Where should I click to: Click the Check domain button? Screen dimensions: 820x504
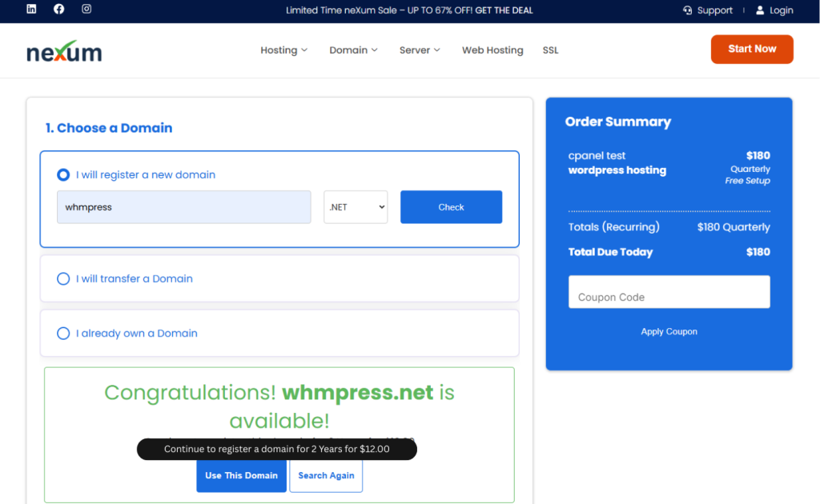[x=451, y=207]
